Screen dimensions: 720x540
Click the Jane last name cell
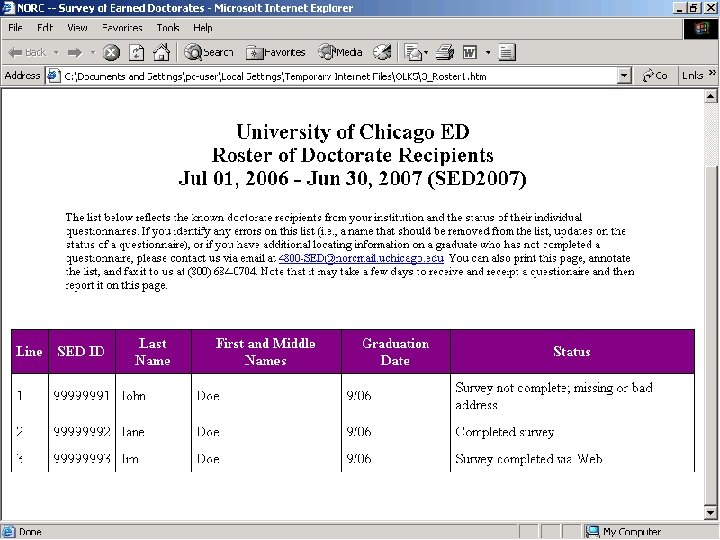(153, 432)
